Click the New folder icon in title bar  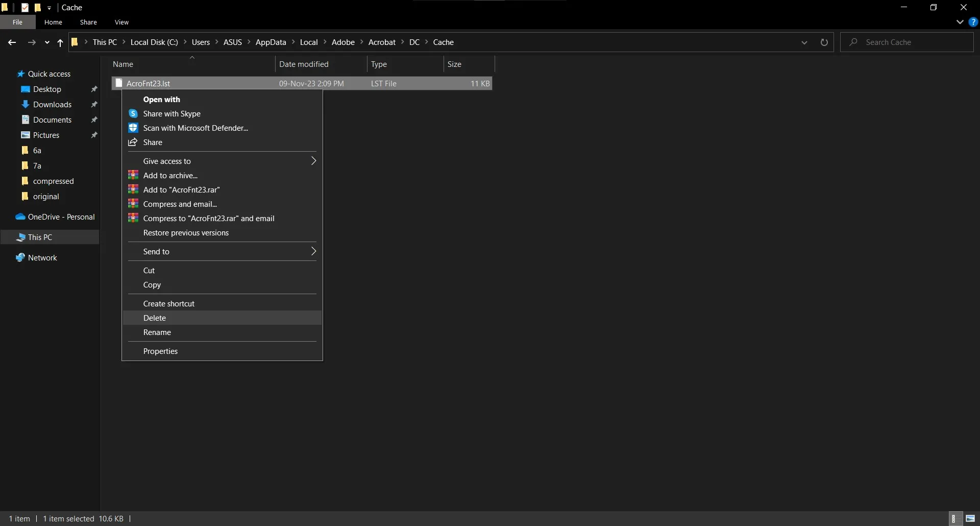point(38,7)
